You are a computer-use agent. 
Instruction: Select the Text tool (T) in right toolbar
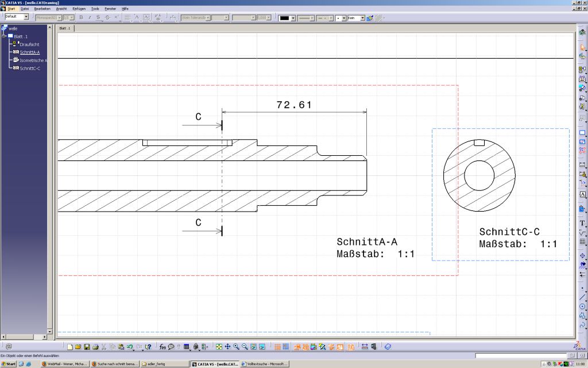point(582,224)
